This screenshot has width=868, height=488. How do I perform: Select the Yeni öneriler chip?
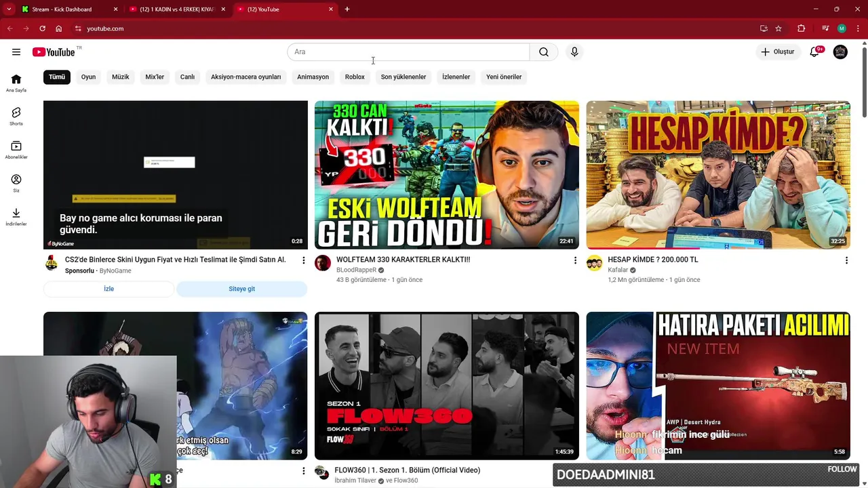click(504, 77)
